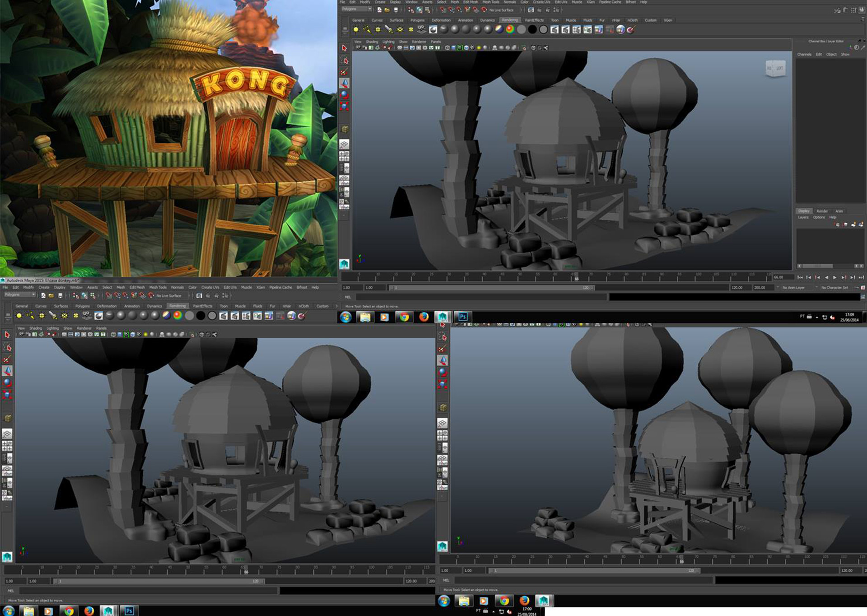
Task: Select Rotate tool in bottom-right Maya toolbox
Action: pyautogui.click(x=443, y=372)
